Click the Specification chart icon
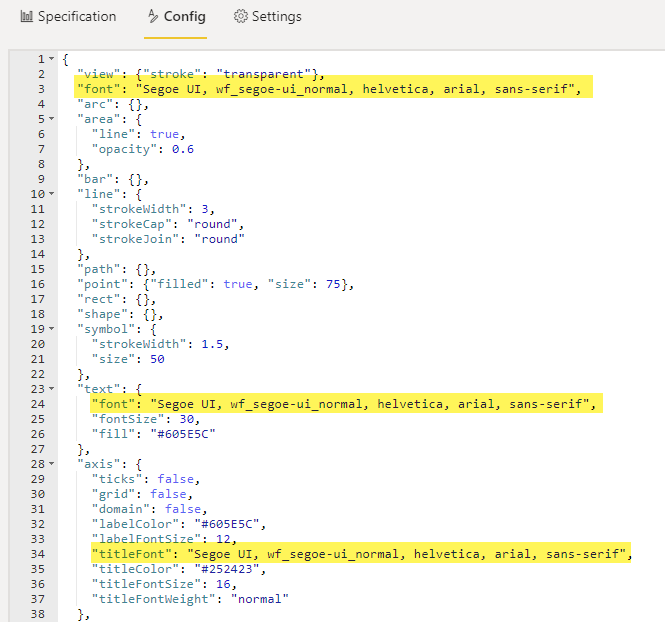This screenshot has width=665, height=622. click(x=27, y=17)
